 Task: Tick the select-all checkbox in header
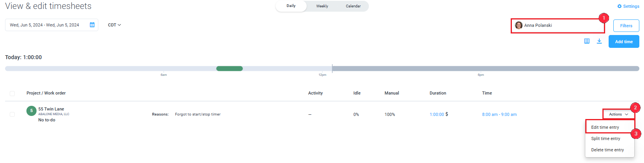12,93
